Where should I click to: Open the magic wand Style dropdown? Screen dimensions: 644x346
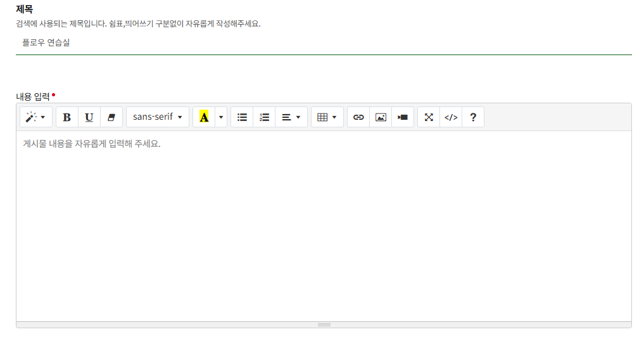[35, 117]
